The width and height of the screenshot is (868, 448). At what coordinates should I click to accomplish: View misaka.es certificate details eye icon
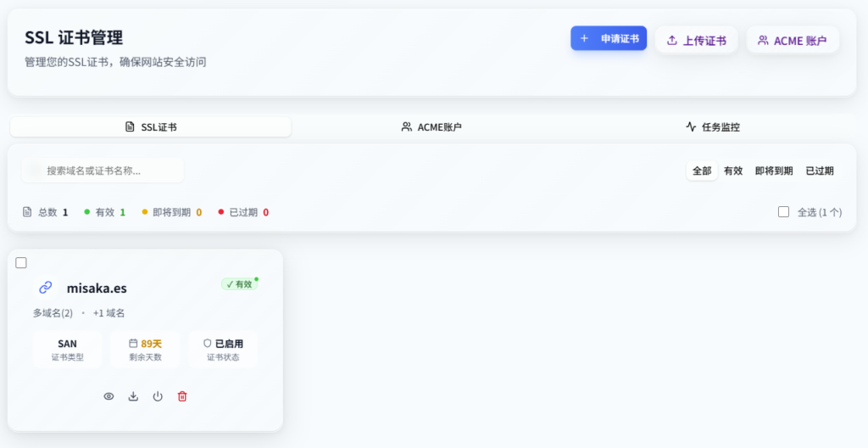[108, 396]
